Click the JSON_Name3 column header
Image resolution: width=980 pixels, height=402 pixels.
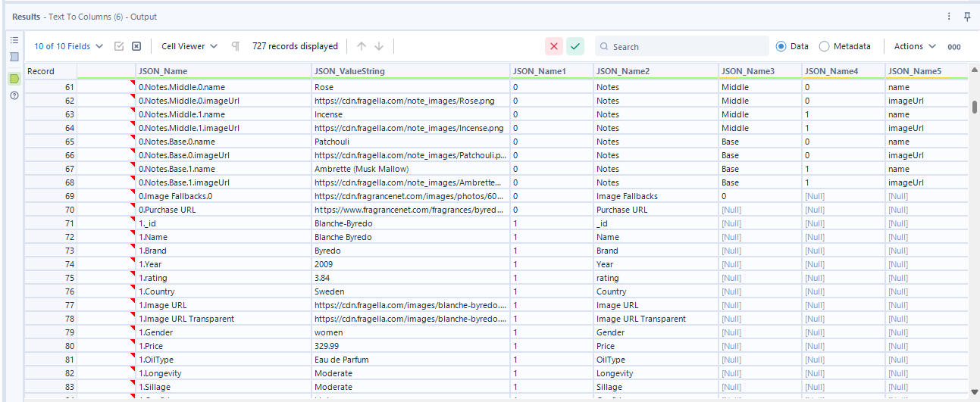(x=760, y=71)
